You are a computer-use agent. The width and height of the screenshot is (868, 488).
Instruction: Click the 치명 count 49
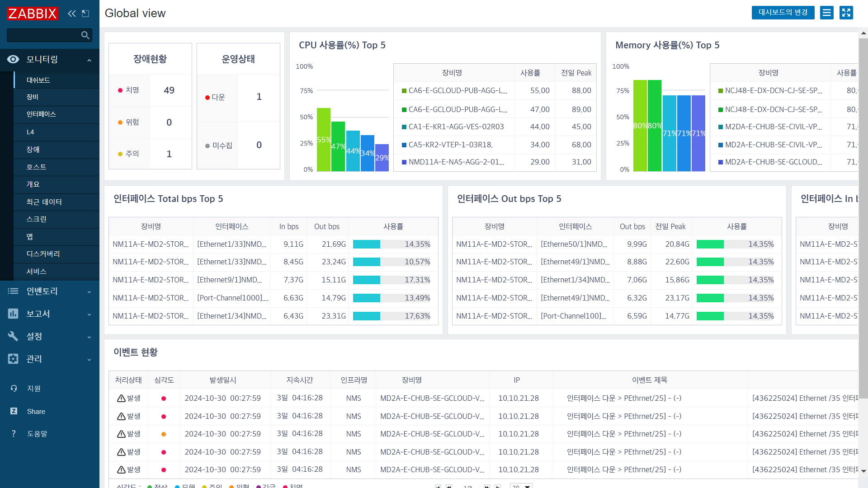[x=169, y=90]
